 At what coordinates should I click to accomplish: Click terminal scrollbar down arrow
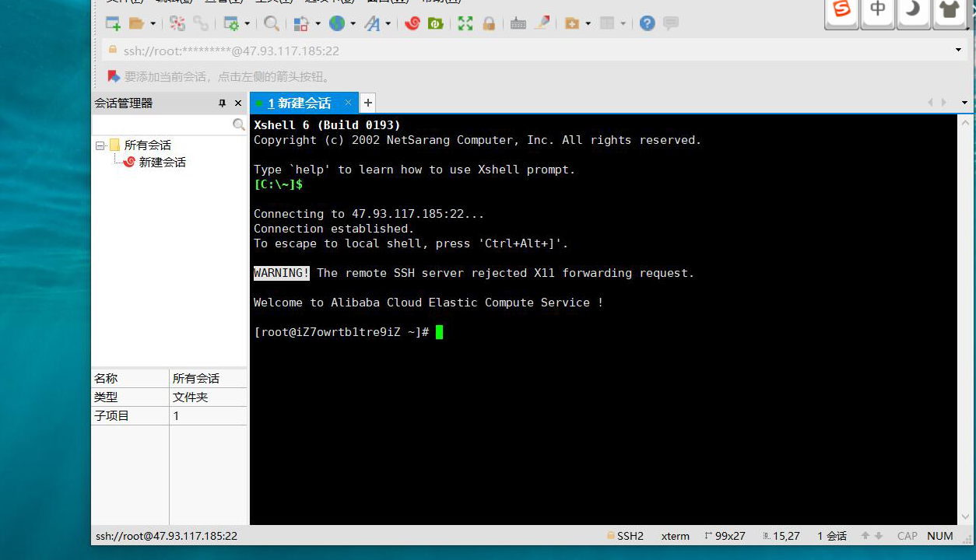[965, 516]
